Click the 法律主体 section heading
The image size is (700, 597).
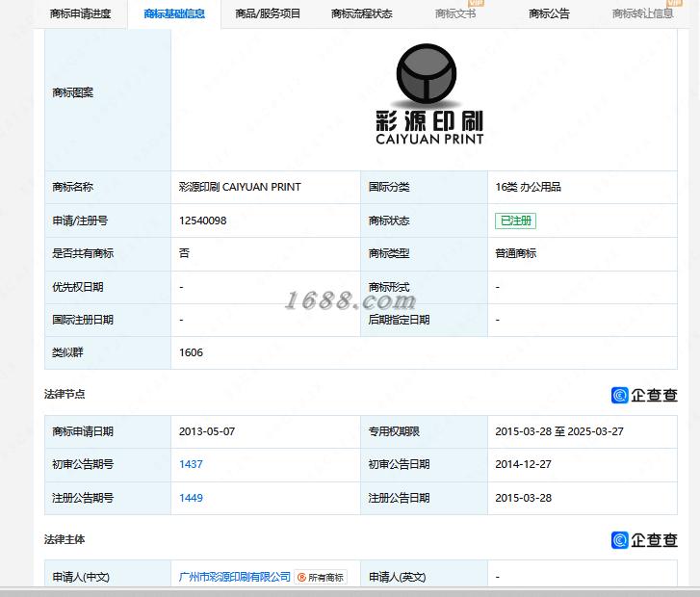pos(65,539)
